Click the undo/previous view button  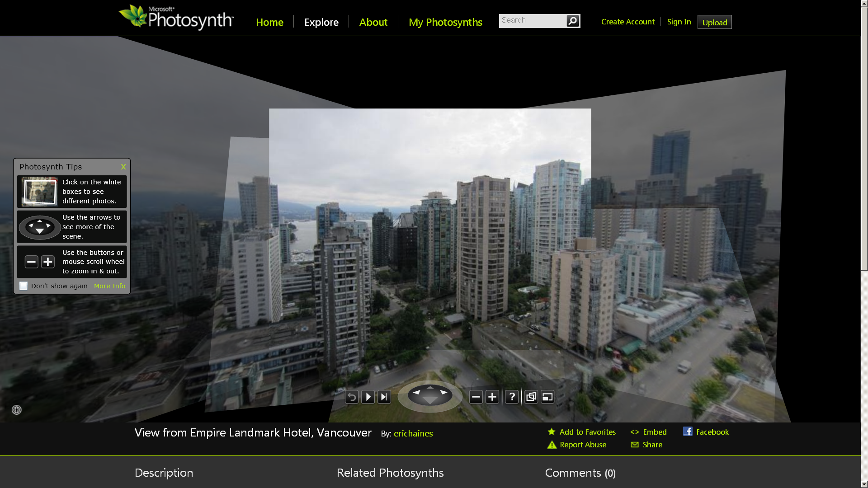[352, 397]
